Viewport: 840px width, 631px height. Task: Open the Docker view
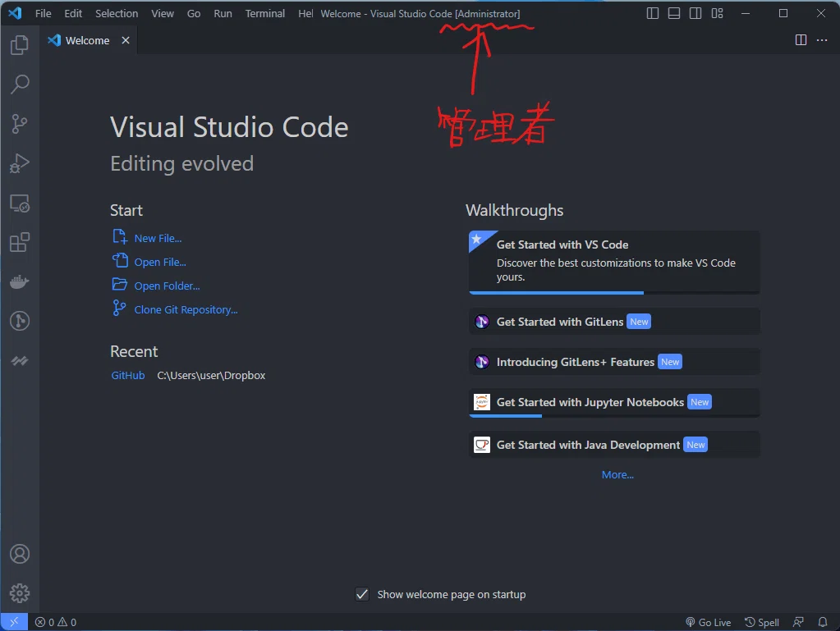pyautogui.click(x=20, y=281)
